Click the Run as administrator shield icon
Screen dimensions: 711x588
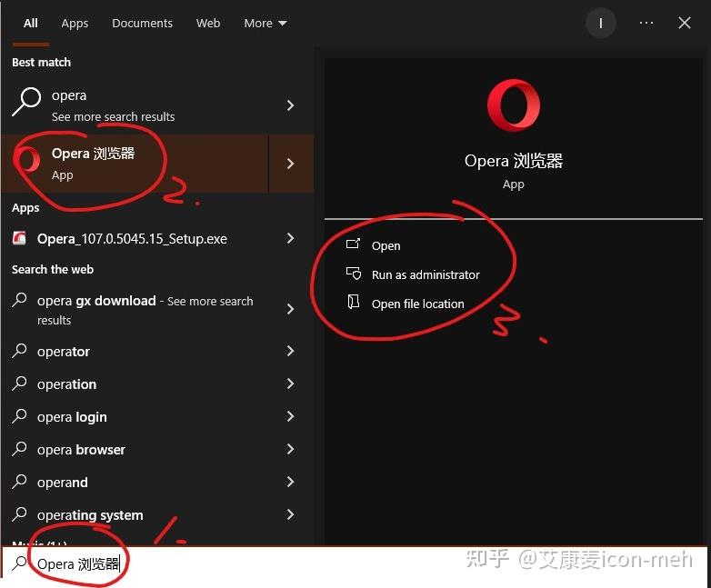click(354, 274)
